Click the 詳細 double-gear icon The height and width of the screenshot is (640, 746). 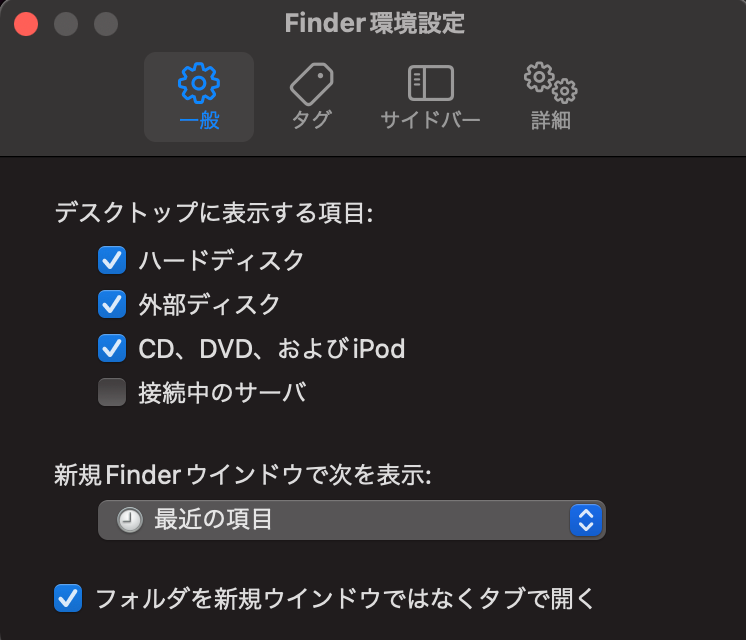pyautogui.click(x=550, y=83)
